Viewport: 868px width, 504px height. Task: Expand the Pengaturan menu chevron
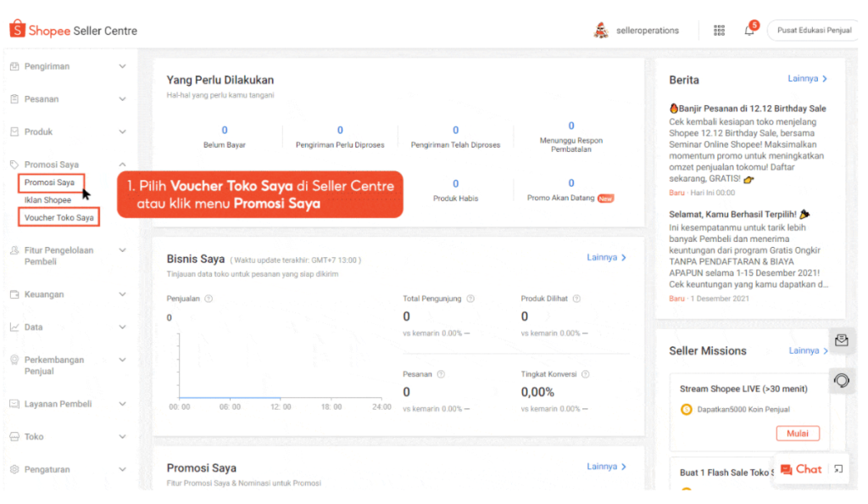[x=122, y=469]
